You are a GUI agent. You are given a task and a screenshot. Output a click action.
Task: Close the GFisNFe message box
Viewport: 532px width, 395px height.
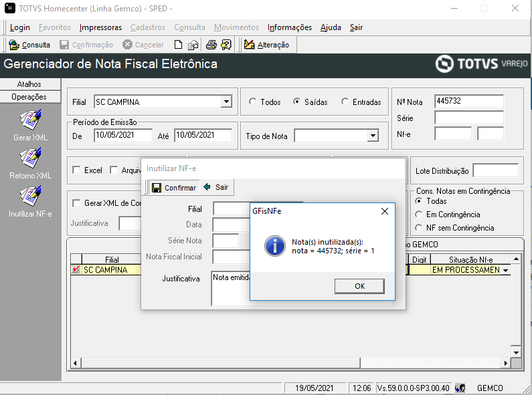(384, 211)
